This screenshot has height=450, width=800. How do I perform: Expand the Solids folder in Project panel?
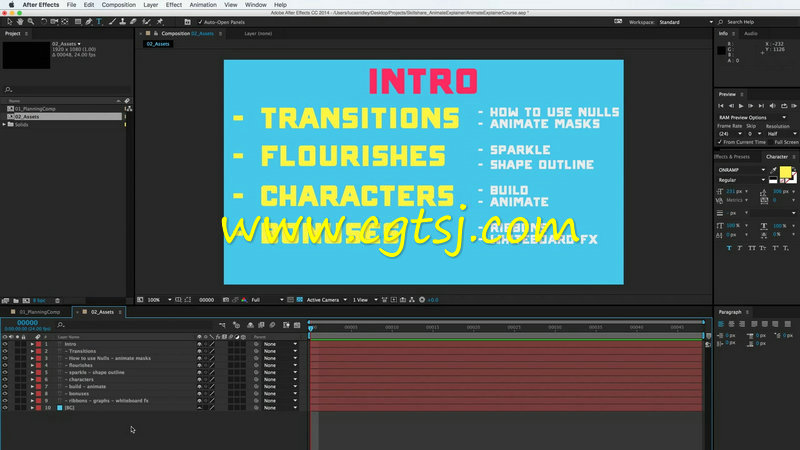point(5,124)
